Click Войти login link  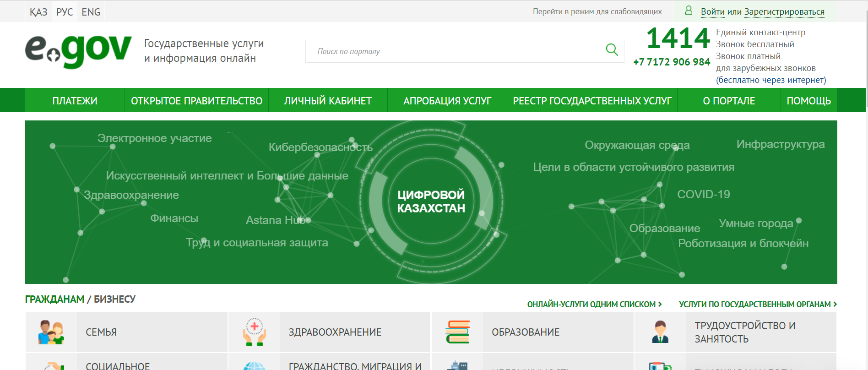pos(713,11)
